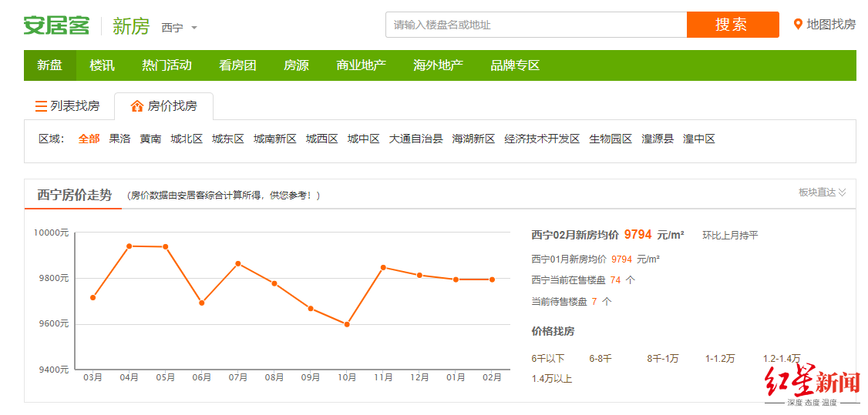Image resolution: width=868 pixels, height=415 pixels.
Task: Filter by 果洛 region
Action: click(120, 139)
